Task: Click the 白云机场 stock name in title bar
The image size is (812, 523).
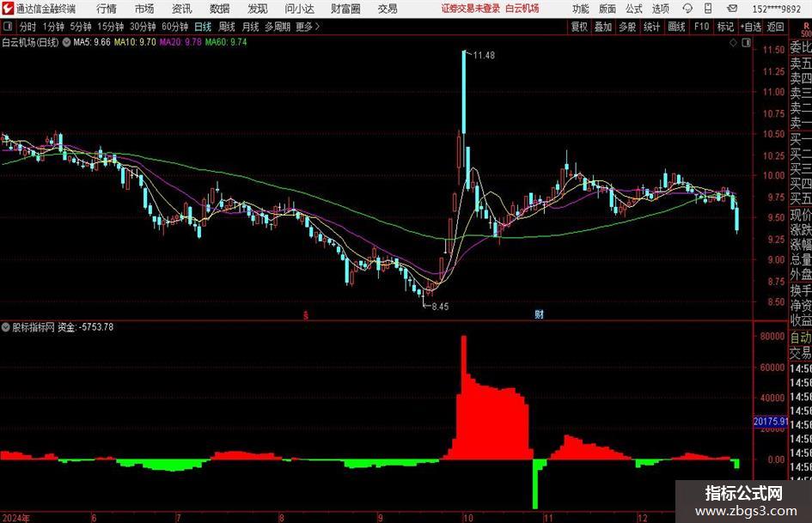Action: (522, 9)
